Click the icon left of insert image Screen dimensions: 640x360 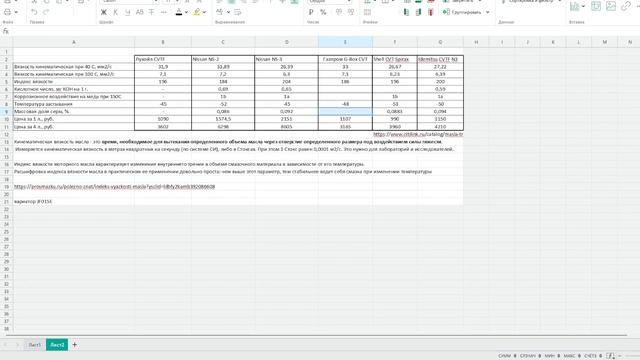coord(596,6)
